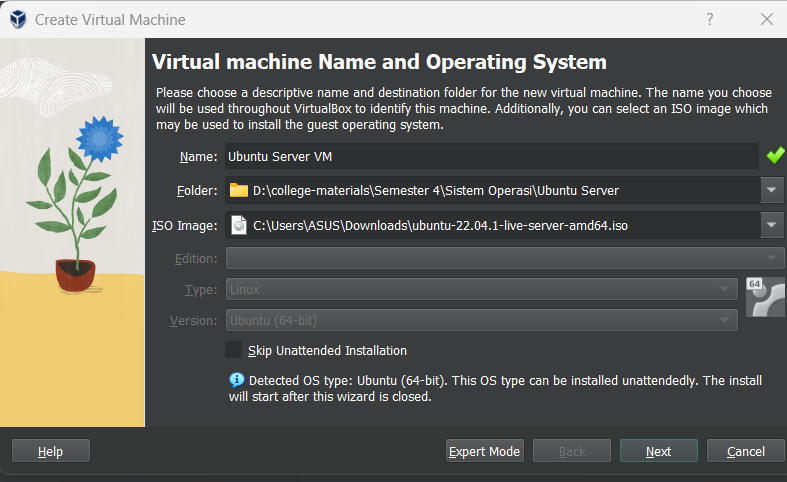This screenshot has width=787, height=482.
Task: Close the Create Virtual Machine dialog
Action: pyautogui.click(x=766, y=19)
